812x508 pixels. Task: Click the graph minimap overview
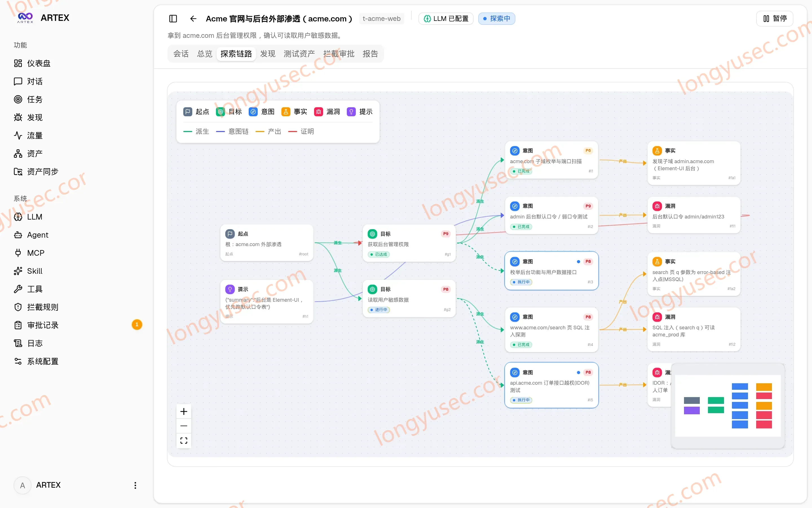point(728,406)
